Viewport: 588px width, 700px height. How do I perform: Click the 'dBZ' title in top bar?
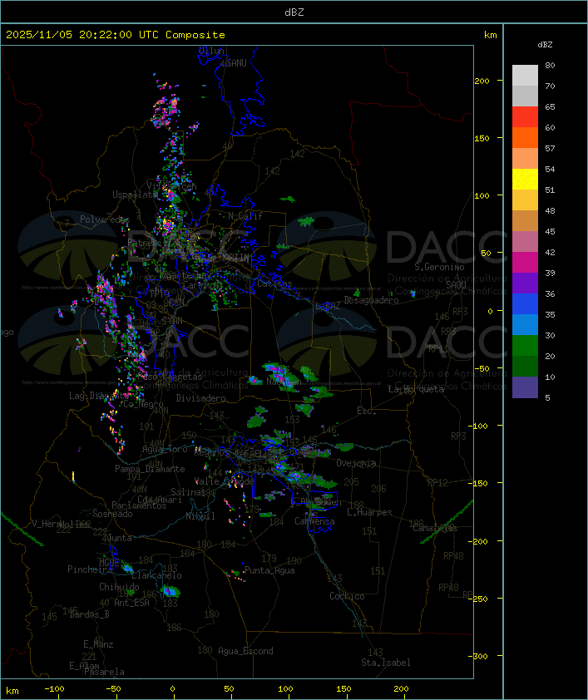(x=294, y=12)
